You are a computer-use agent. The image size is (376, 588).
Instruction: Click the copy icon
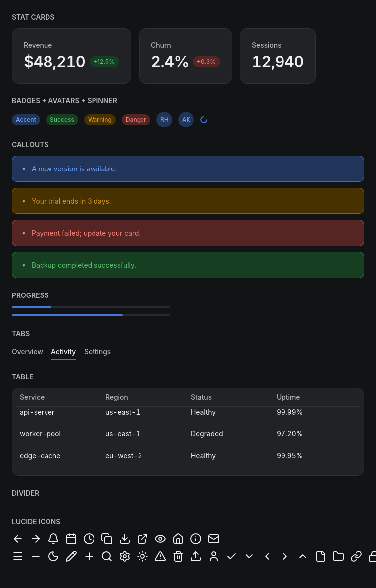tap(107, 539)
